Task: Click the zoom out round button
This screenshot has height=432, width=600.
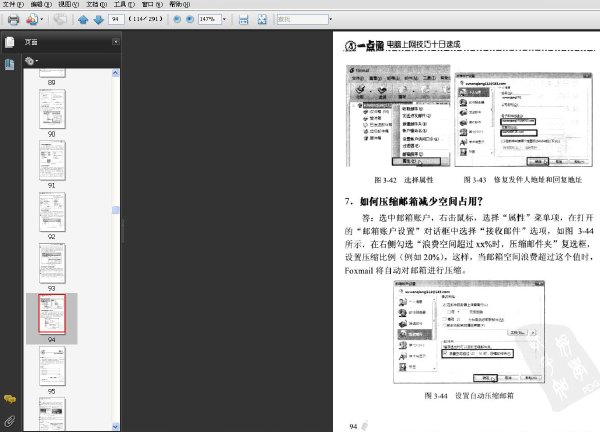Action: point(177,19)
